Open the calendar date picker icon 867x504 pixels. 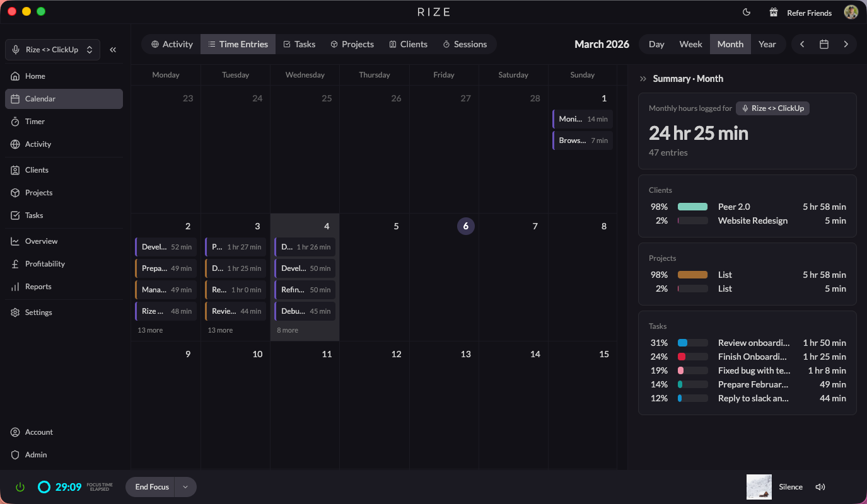pos(823,44)
